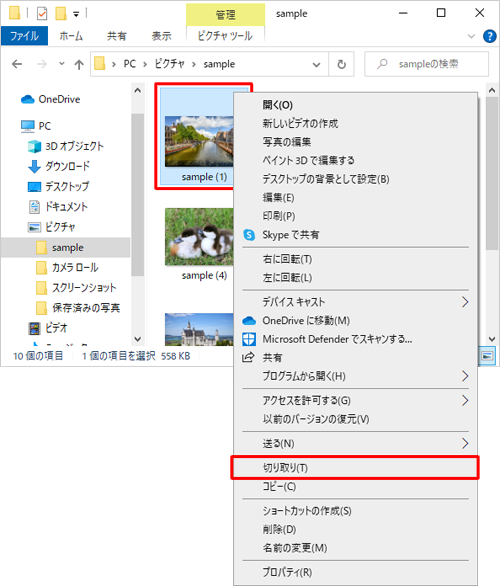Screen dimensions: 500x586
Task: Choose コピー(C) from context menu
Action: click(x=355, y=487)
